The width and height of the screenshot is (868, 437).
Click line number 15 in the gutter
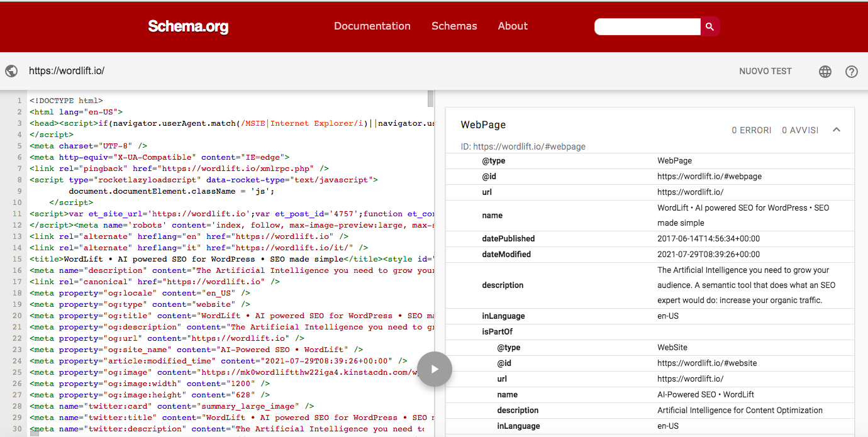(18, 259)
